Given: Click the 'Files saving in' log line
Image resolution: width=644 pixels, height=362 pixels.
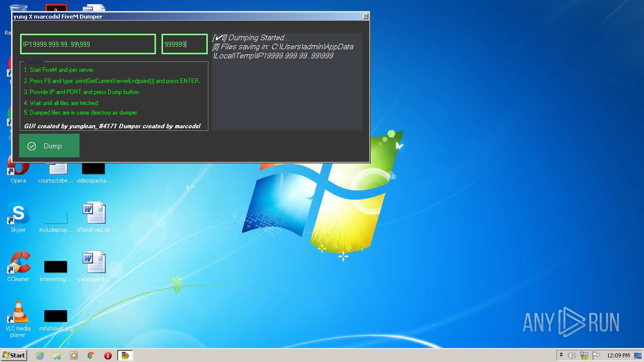Looking at the screenshot, I should pyautogui.click(x=283, y=51).
